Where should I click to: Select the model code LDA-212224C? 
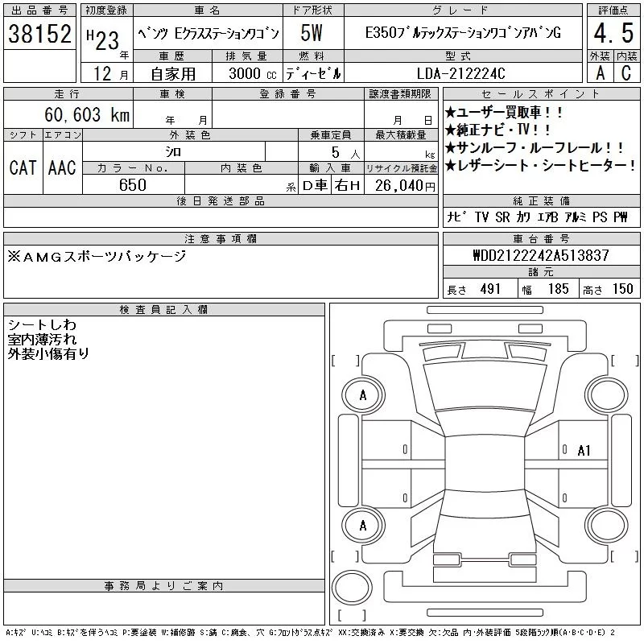pos(461,73)
